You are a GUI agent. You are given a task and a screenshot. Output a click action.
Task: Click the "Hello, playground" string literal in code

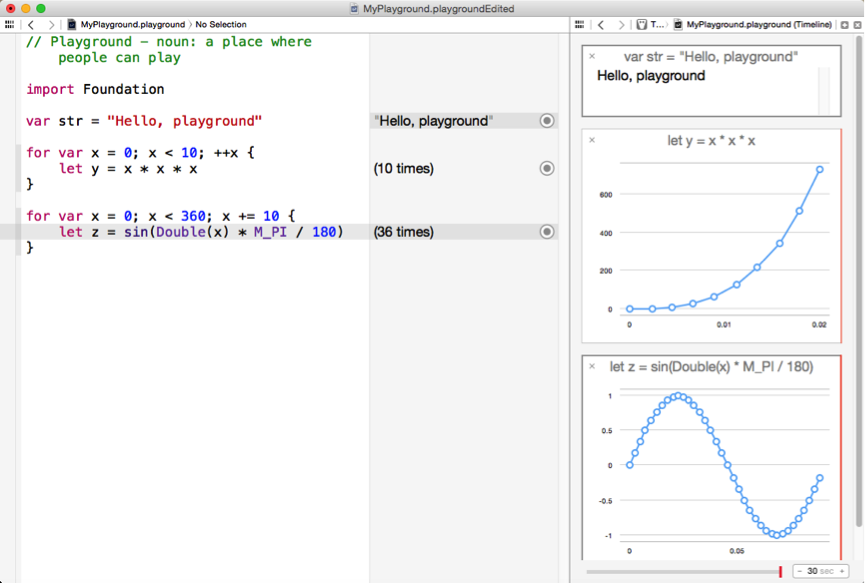click(185, 121)
